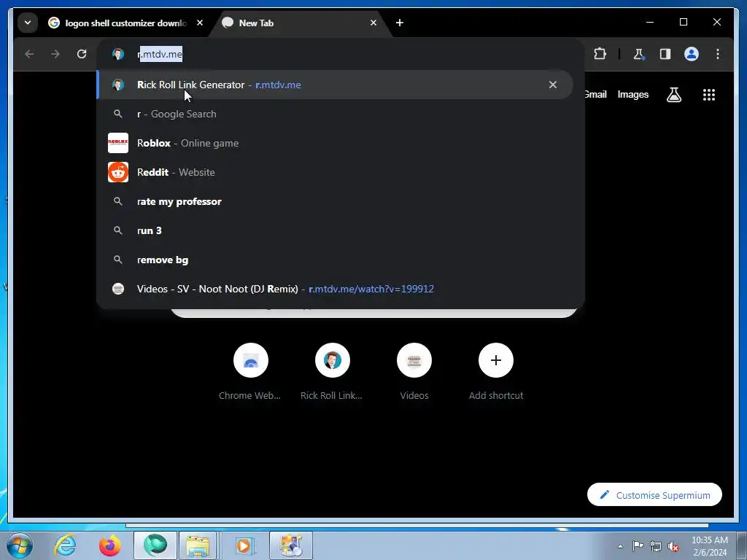Pick the 'run 3' search suggestion

334,230
